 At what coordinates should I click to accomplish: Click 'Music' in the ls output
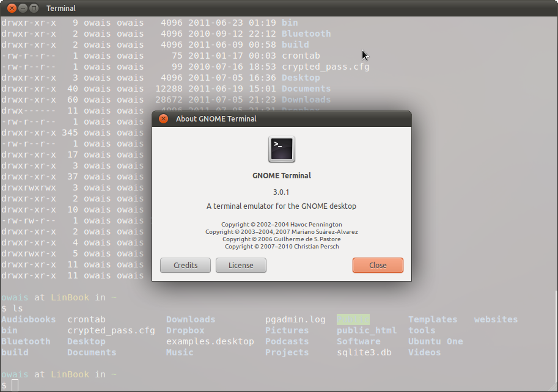point(180,352)
